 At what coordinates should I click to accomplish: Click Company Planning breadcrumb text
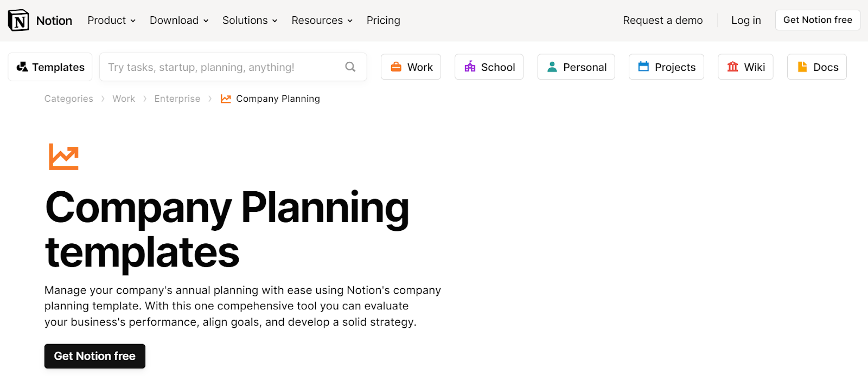click(x=278, y=99)
